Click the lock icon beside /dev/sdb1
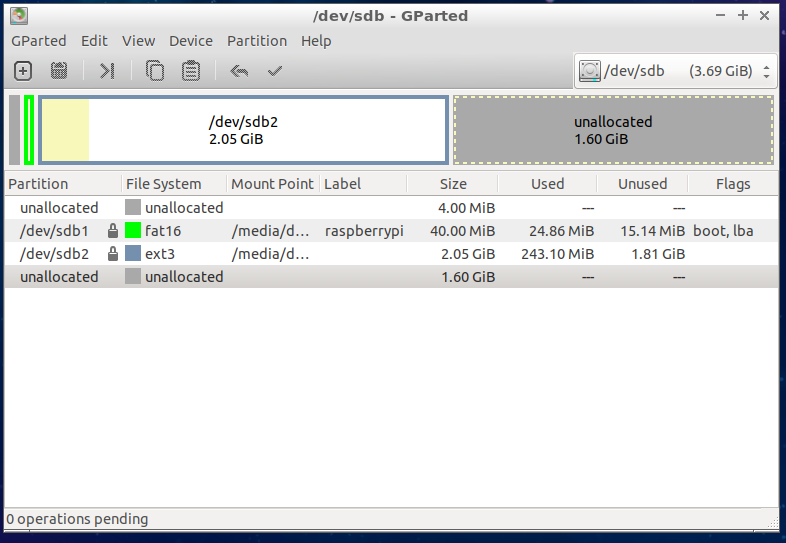 (x=113, y=231)
